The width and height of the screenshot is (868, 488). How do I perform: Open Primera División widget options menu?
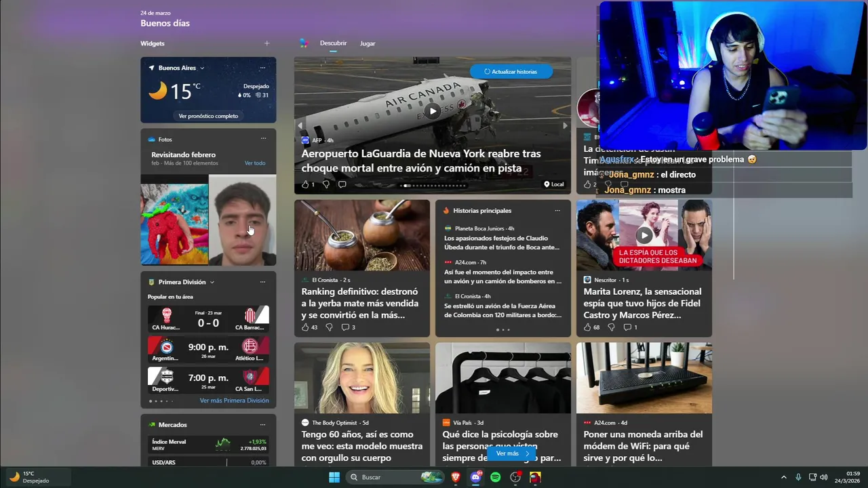[262, 282]
